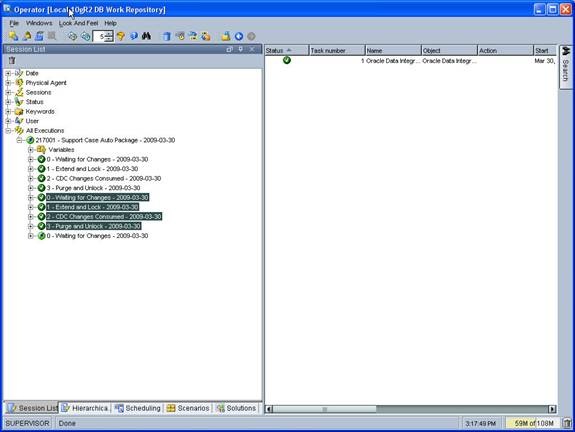The width and height of the screenshot is (575, 432).
Task: Click the binoculars search icon in toolbar
Action: tap(146, 36)
